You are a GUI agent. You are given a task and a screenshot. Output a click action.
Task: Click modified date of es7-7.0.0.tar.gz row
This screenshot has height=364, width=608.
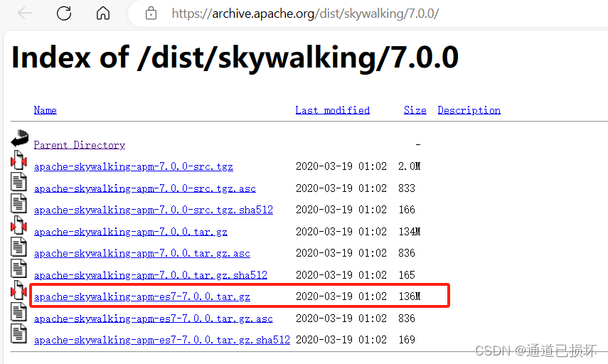(x=341, y=296)
